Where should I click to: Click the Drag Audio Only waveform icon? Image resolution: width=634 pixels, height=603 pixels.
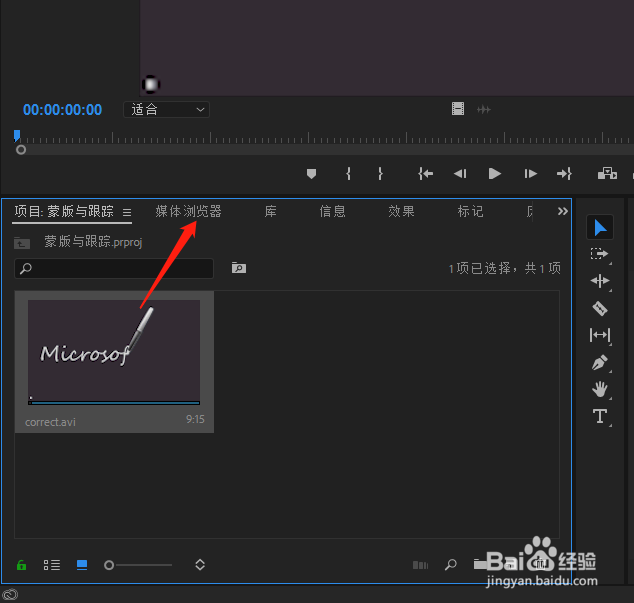(x=484, y=109)
